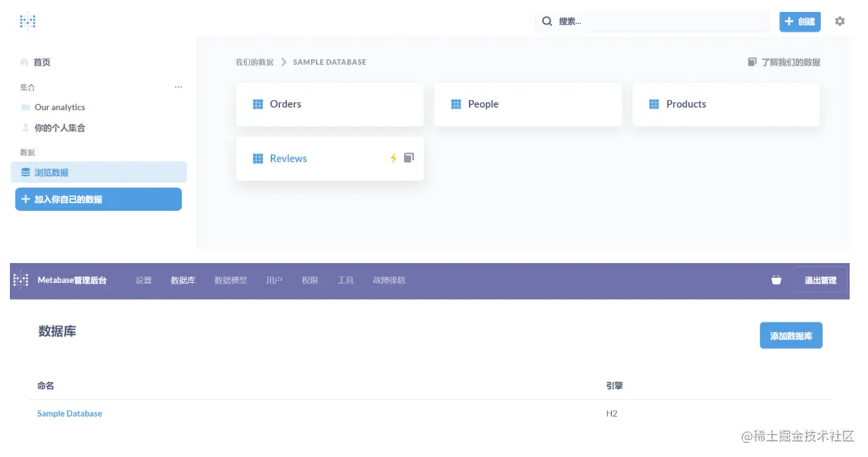This screenshot has width=868, height=457.
Task: Click the 创建 button
Action: pos(800,21)
